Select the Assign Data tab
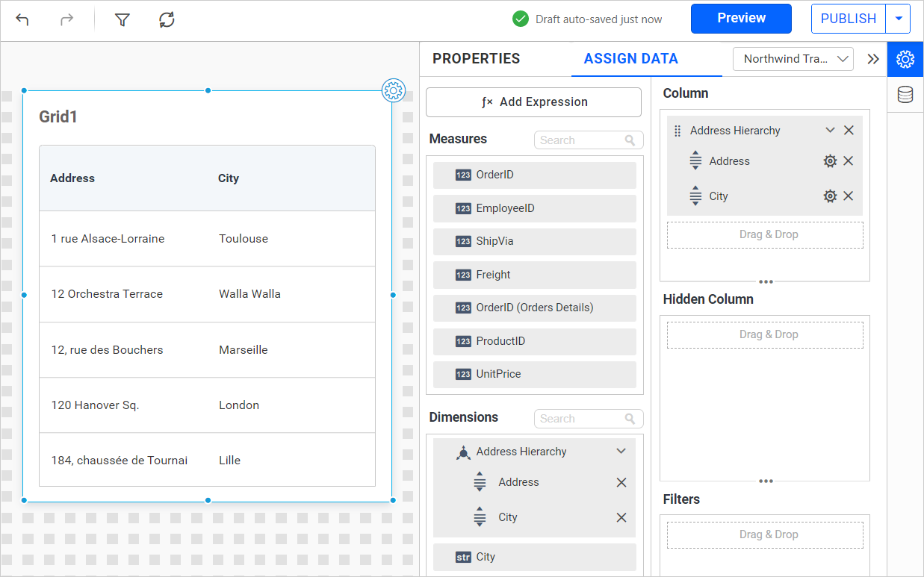924x577 pixels. 630,59
